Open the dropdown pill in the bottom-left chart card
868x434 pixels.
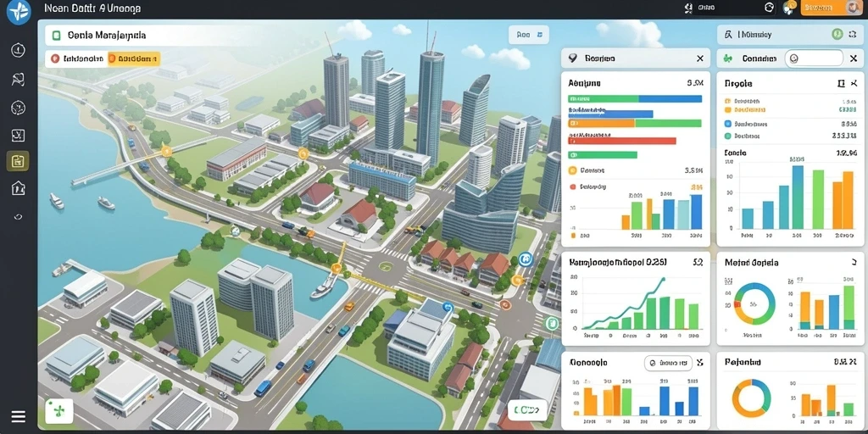(x=668, y=363)
